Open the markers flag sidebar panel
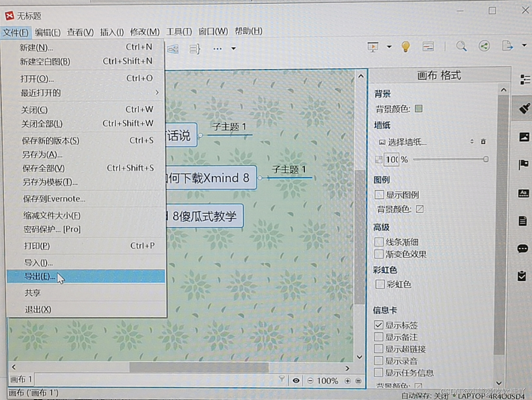Viewport: 532px width, 400px height. 524,164
